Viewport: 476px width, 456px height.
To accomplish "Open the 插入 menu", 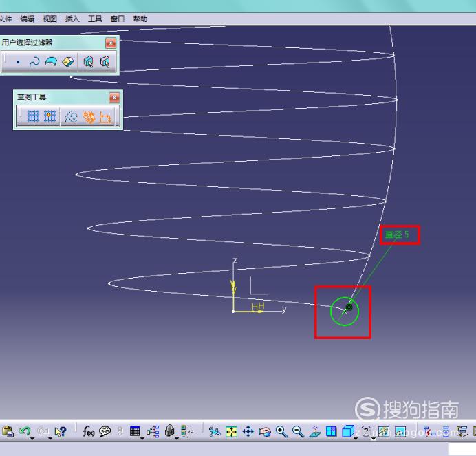I will click(x=72, y=19).
